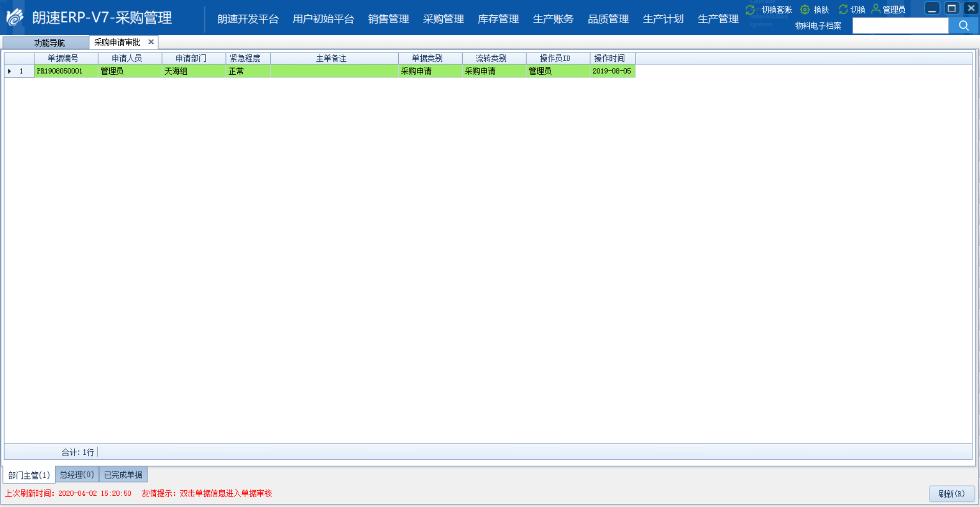Click the 朗速ERP logo

[x=14, y=16]
